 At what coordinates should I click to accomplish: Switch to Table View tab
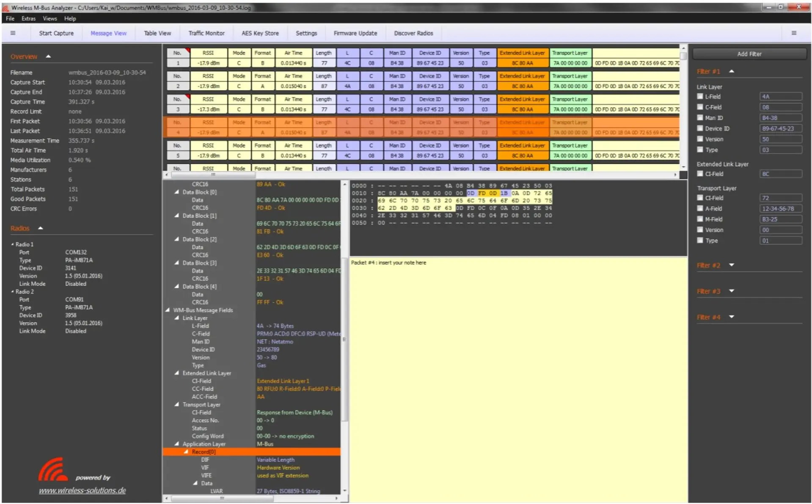click(157, 33)
